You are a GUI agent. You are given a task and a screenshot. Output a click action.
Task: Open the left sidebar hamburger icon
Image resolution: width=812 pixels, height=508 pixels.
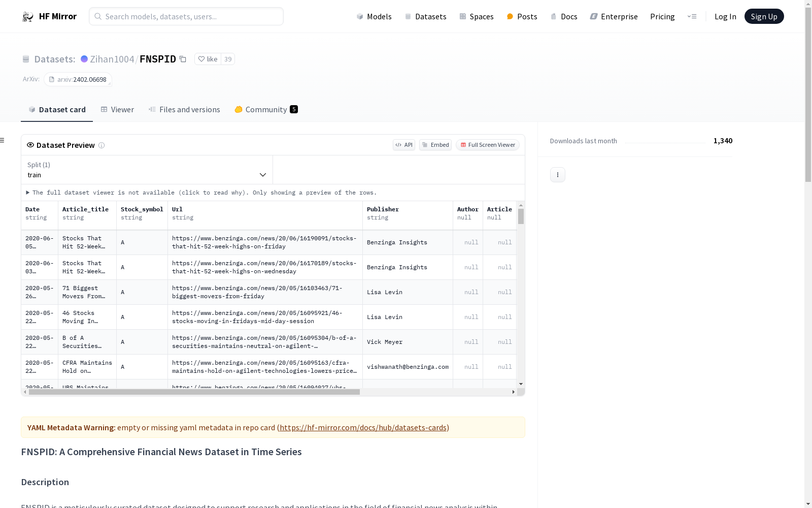coord(3,140)
